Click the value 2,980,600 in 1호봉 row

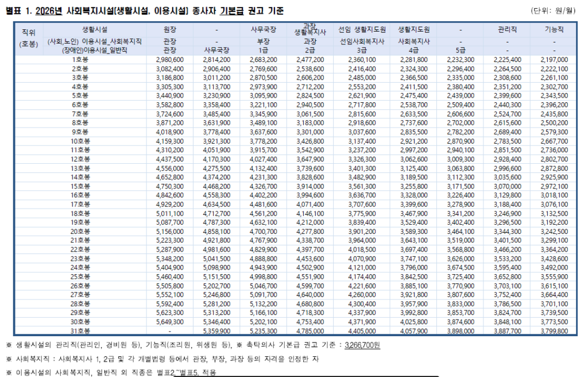[x=170, y=60]
